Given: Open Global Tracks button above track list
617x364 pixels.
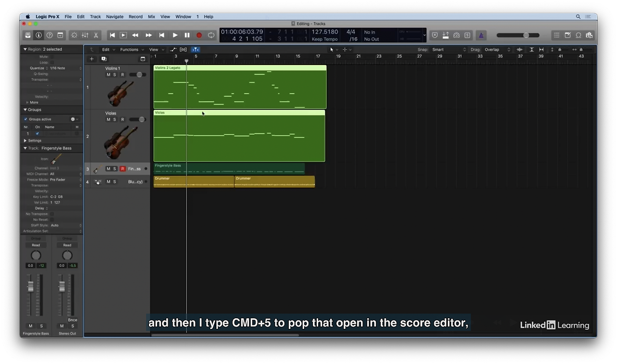Looking at the screenshot, I should tap(143, 59).
